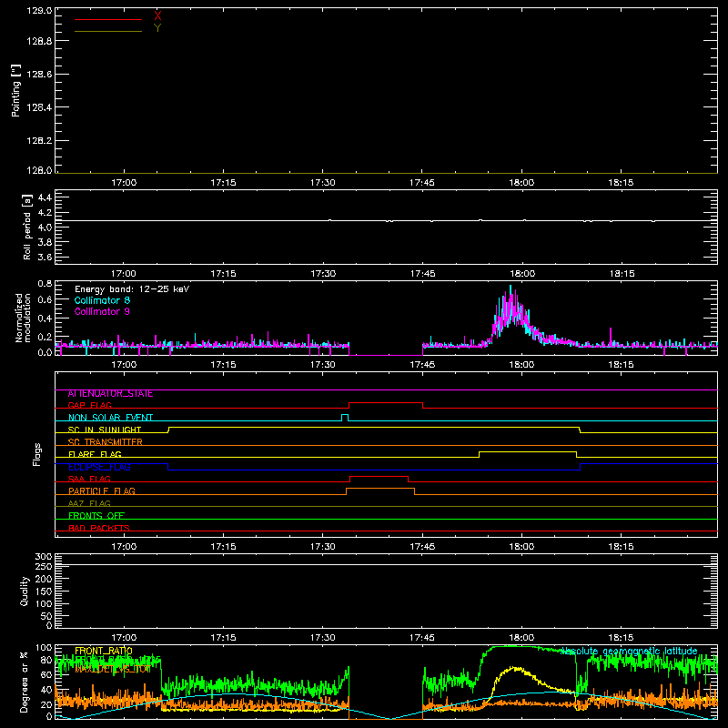Click 18:00 label under the Flags plot
Screen dimensions: 728x728
point(521,547)
